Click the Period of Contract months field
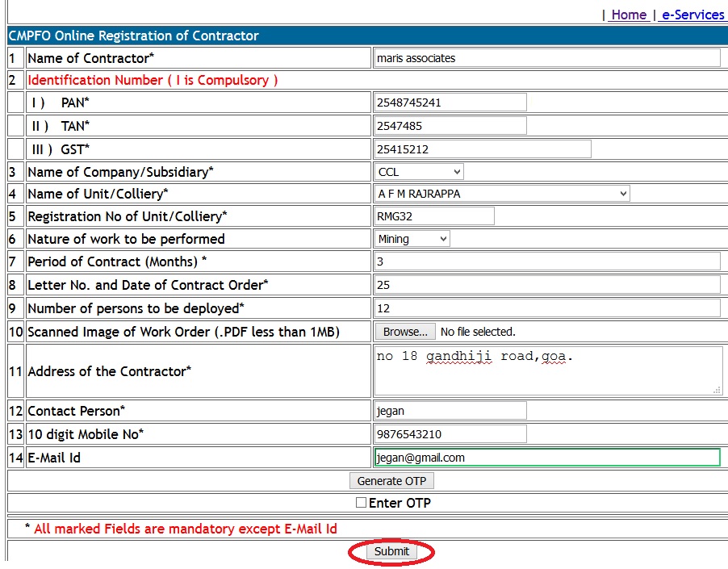 546,261
